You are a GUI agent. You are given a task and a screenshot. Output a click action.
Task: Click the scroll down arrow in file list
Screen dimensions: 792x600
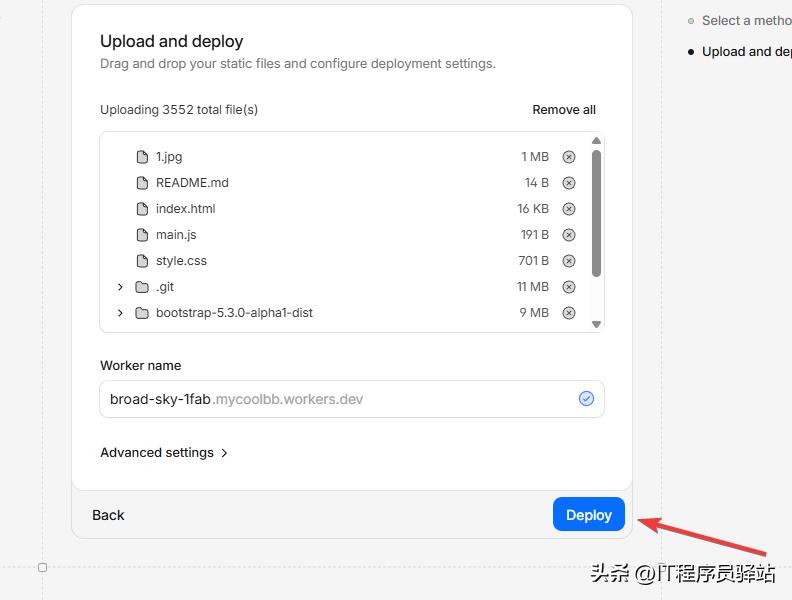tap(596, 324)
